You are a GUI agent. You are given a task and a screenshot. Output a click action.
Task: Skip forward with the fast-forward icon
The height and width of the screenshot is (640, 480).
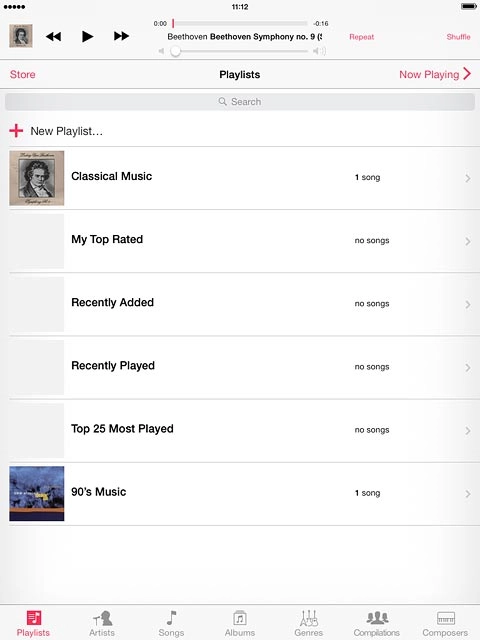point(121,36)
